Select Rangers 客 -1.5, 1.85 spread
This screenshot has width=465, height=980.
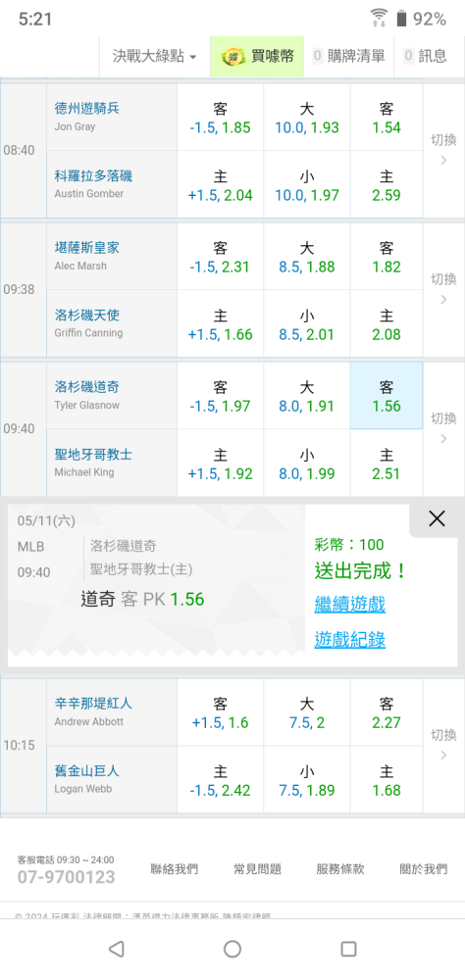220,118
